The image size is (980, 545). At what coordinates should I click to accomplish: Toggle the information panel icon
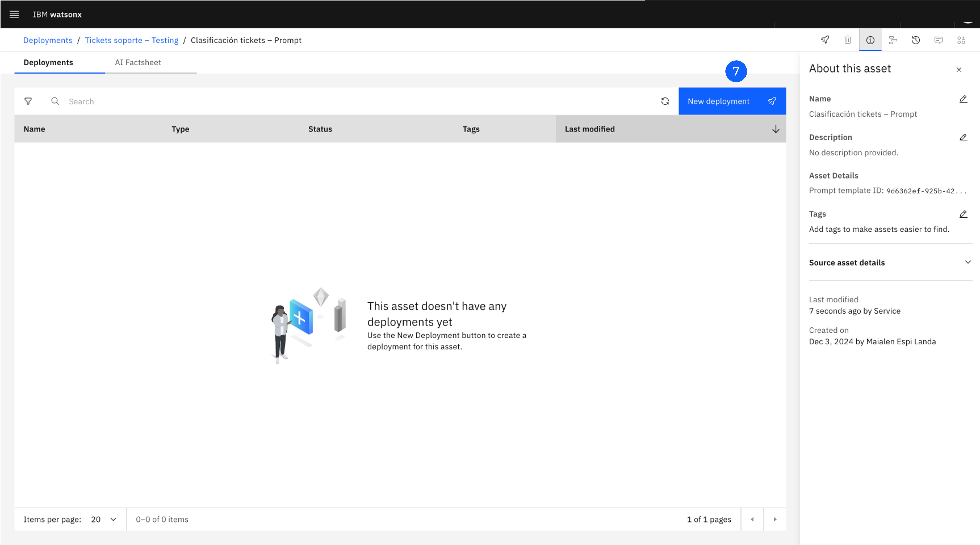point(870,40)
